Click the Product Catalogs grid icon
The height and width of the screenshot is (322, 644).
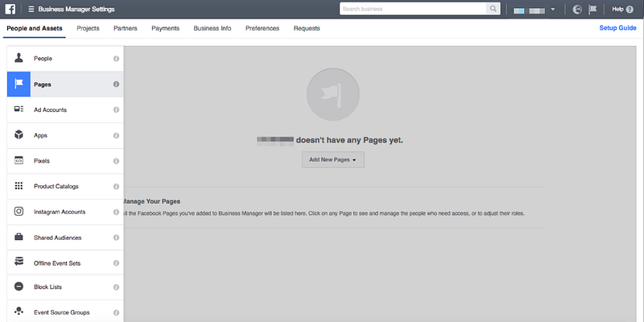pos(19,186)
